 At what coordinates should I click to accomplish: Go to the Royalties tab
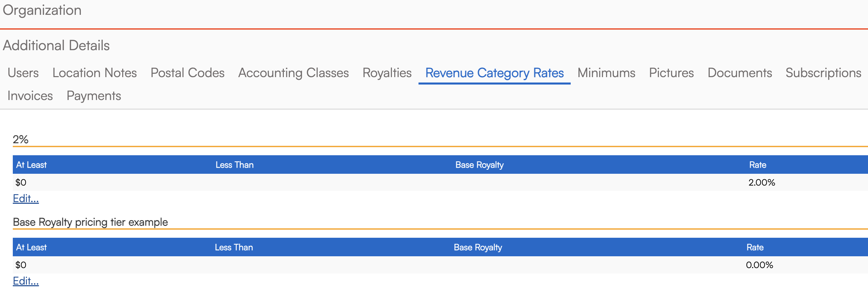pyautogui.click(x=387, y=73)
